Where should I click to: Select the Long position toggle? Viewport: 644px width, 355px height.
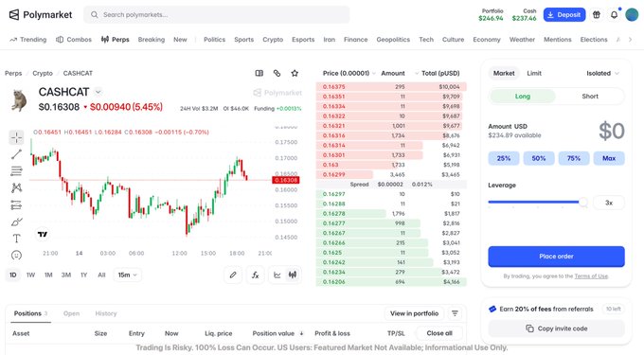click(x=523, y=96)
